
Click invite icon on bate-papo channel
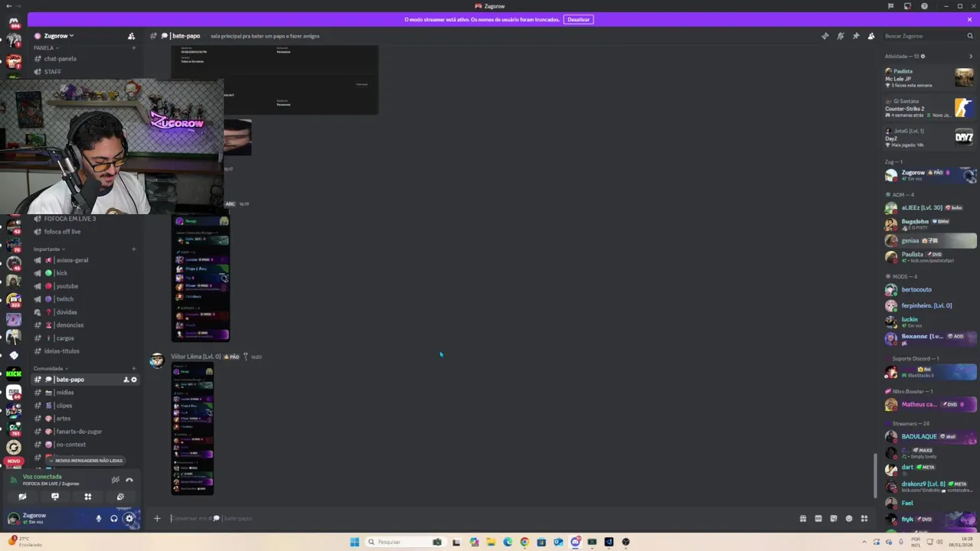(x=126, y=380)
